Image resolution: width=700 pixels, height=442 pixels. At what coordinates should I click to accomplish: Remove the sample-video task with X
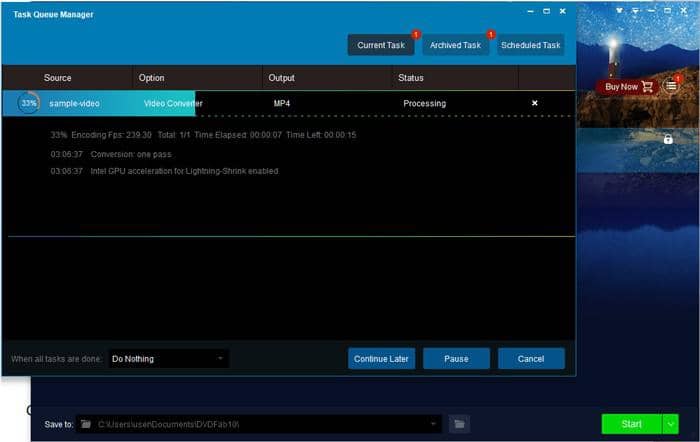pyautogui.click(x=534, y=103)
